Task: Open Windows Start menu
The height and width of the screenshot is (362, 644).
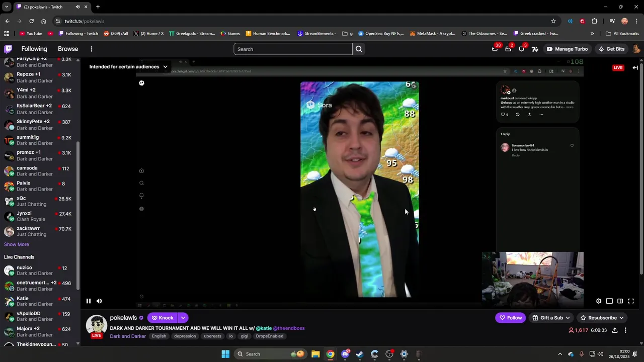Action: pyautogui.click(x=225, y=354)
